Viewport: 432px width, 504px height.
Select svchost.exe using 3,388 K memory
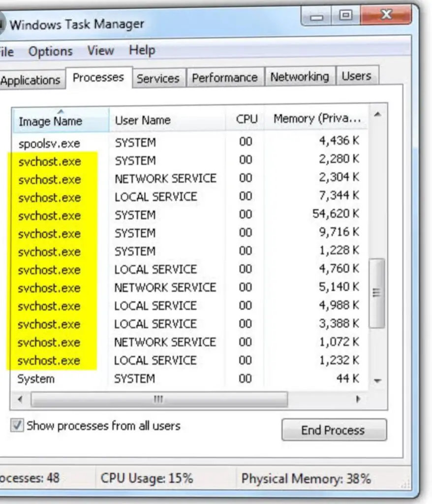[189, 324]
